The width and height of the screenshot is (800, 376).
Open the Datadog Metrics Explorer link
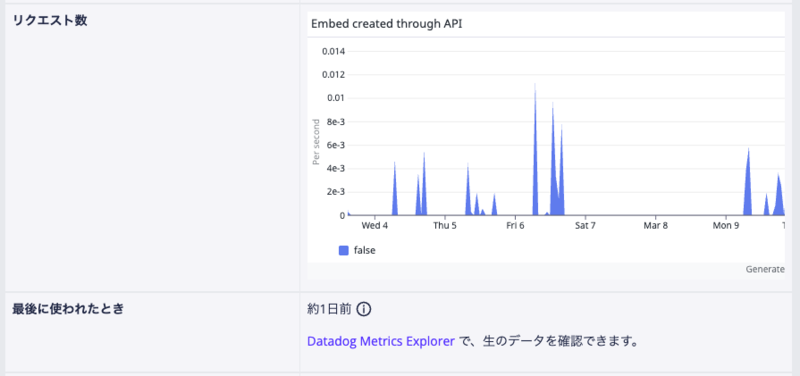click(381, 341)
